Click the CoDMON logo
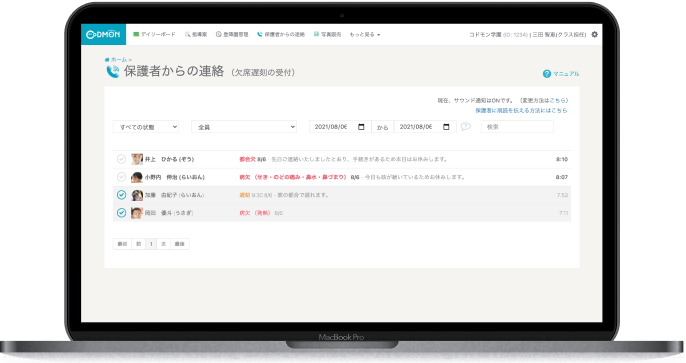This screenshot has height=363, width=686. pos(103,34)
